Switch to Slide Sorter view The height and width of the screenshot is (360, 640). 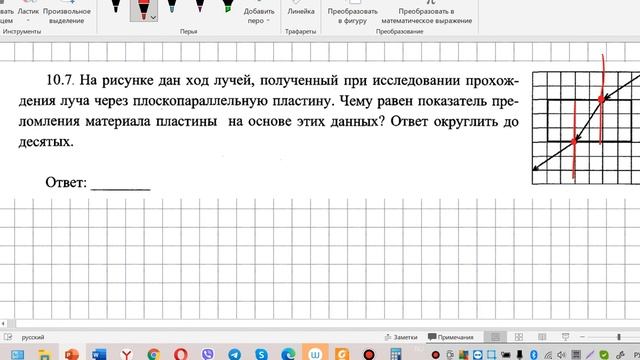pos(519,337)
